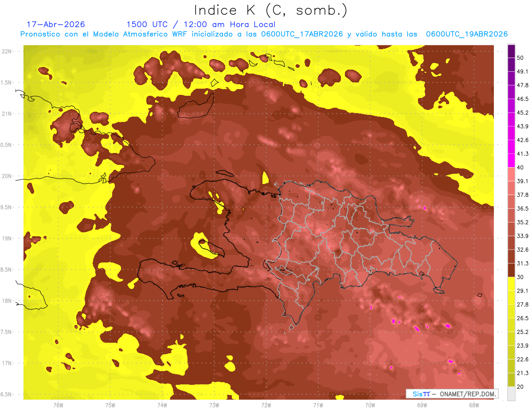Viewport: 532px width, 411px height.
Task: Select the dark brown 31.3 legend swatch
Action: tap(511, 270)
